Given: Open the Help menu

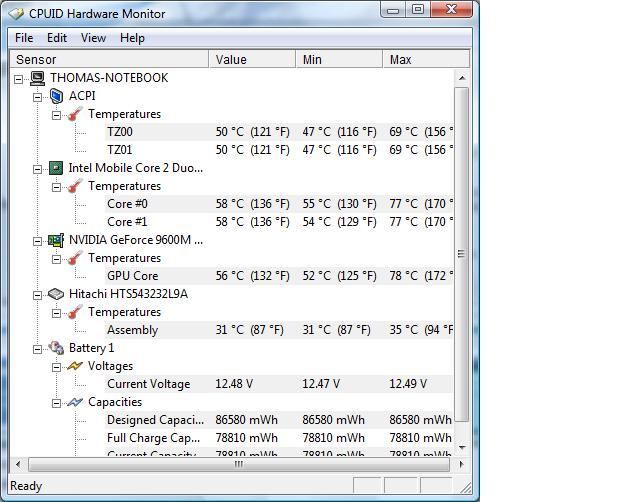Looking at the screenshot, I should point(132,38).
